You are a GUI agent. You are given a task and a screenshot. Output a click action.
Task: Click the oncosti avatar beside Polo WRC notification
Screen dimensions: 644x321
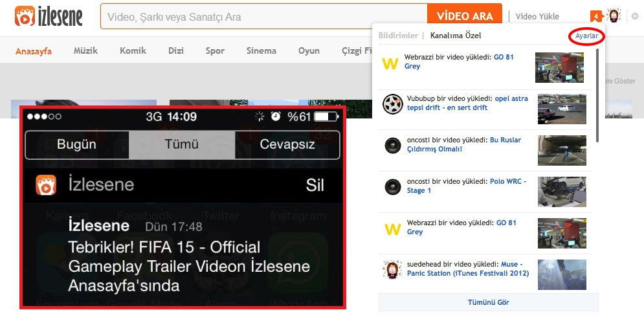tap(393, 187)
